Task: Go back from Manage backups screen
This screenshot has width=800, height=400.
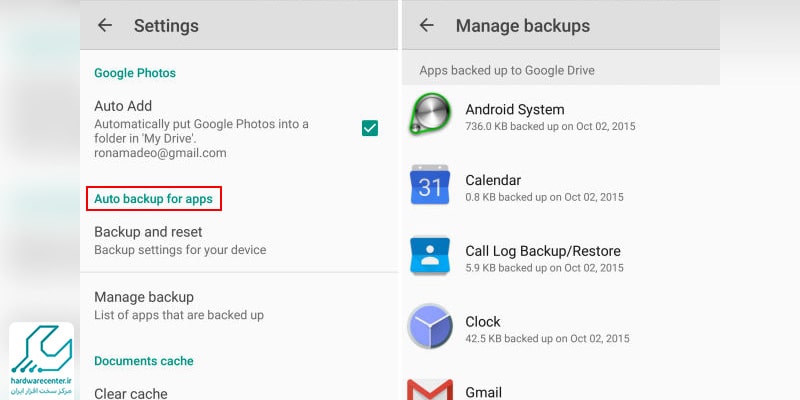Action: pos(426,25)
